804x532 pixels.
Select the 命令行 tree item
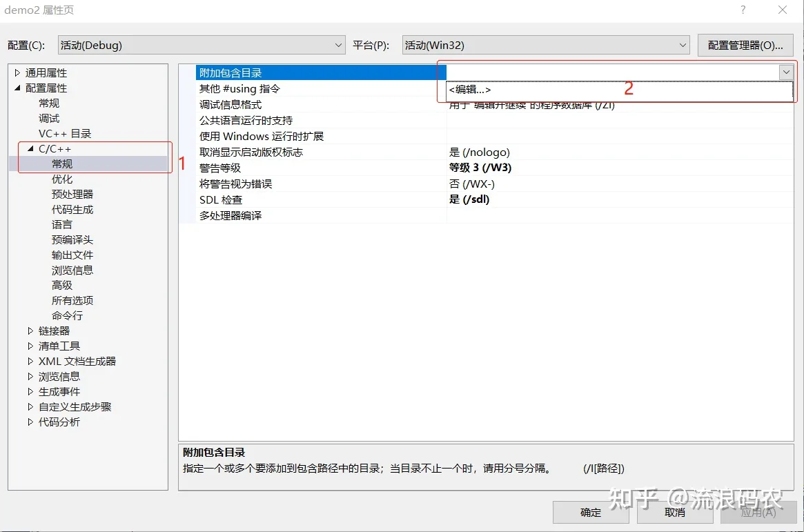tap(68, 315)
